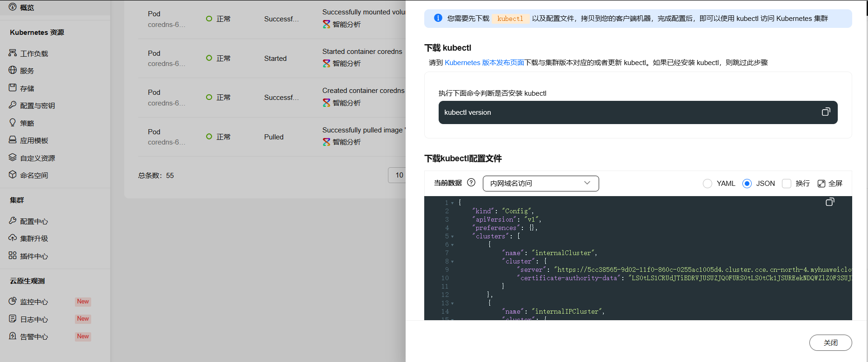Click the 策略 lightbulb icon
Image resolution: width=868 pixels, height=362 pixels.
(13, 123)
